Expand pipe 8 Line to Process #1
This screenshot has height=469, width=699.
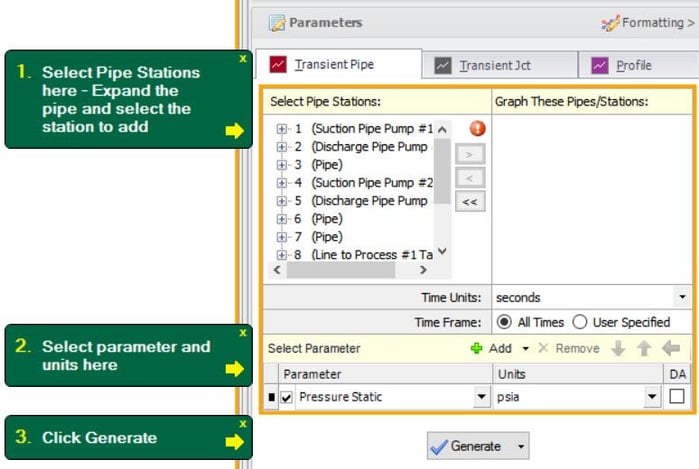[x=281, y=255]
